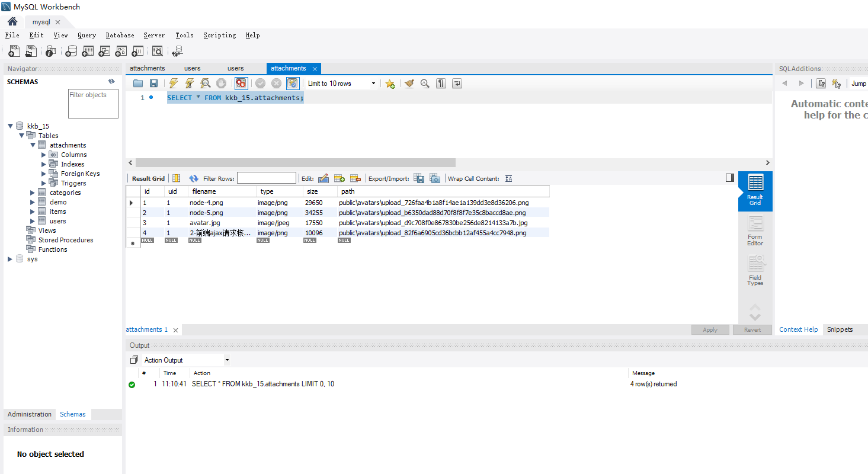The width and height of the screenshot is (868, 474).
Task: Click the Filter Rows input field
Action: pyautogui.click(x=266, y=178)
